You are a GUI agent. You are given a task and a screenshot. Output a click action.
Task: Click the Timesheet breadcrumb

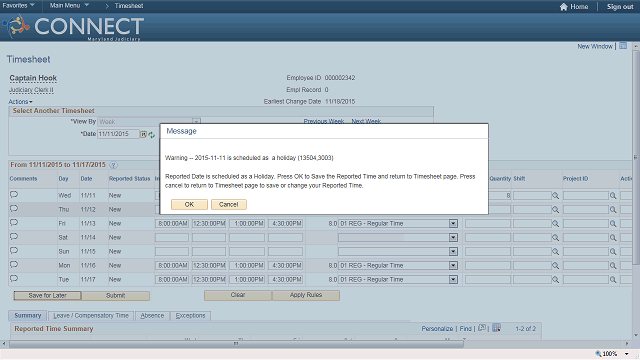tap(129, 6)
